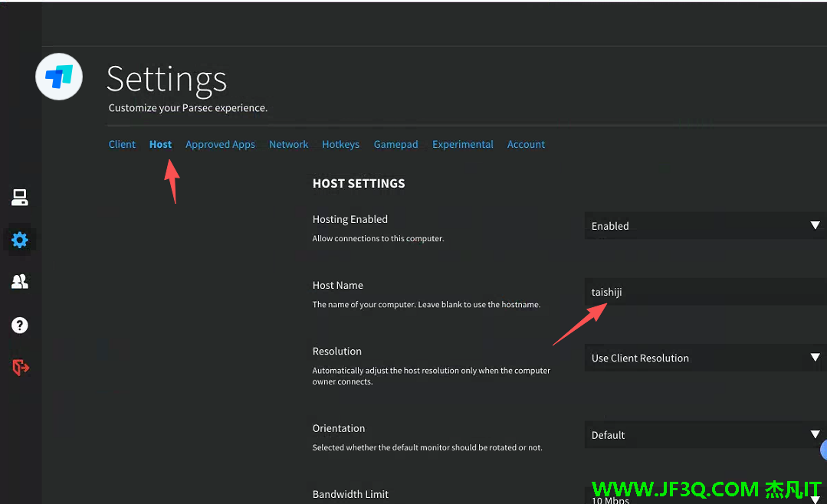
Task: Click the red Log out icon
Action: click(x=20, y=368)
